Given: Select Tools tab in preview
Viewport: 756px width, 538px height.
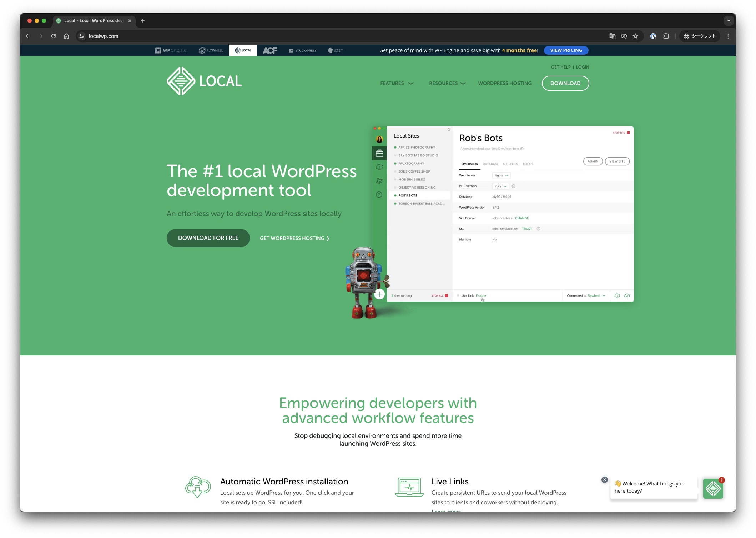Looking at the screenshot, I should click(x=528, y=164).
